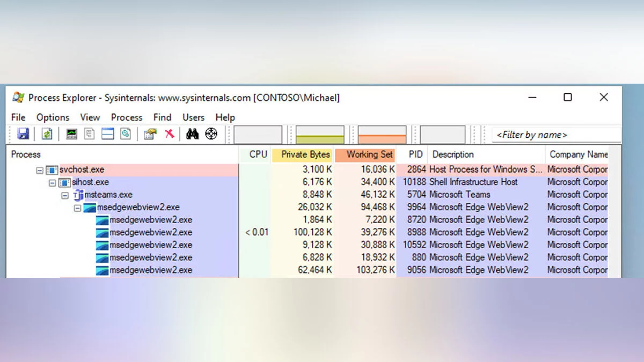Click the icon of msedgewebview2.exe PID 10592
The image size is (644, 362).
(103, 245)
